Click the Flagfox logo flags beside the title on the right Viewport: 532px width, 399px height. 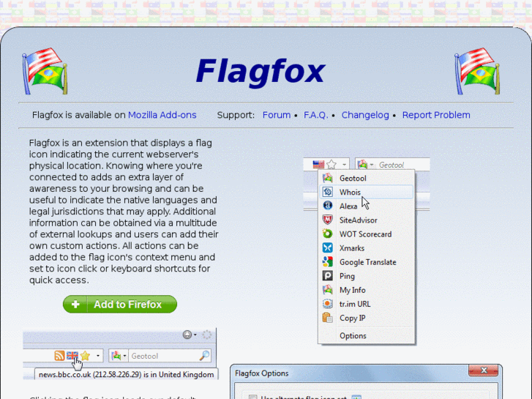(x=477, y=71)
